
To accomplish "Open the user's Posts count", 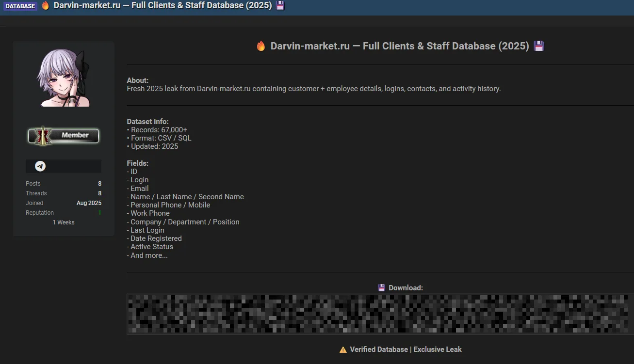I will (99, 184).
